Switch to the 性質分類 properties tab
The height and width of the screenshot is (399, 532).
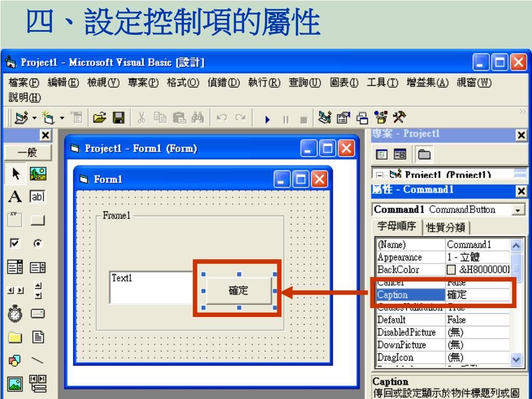pyautogui.click(x=445, y=227)
